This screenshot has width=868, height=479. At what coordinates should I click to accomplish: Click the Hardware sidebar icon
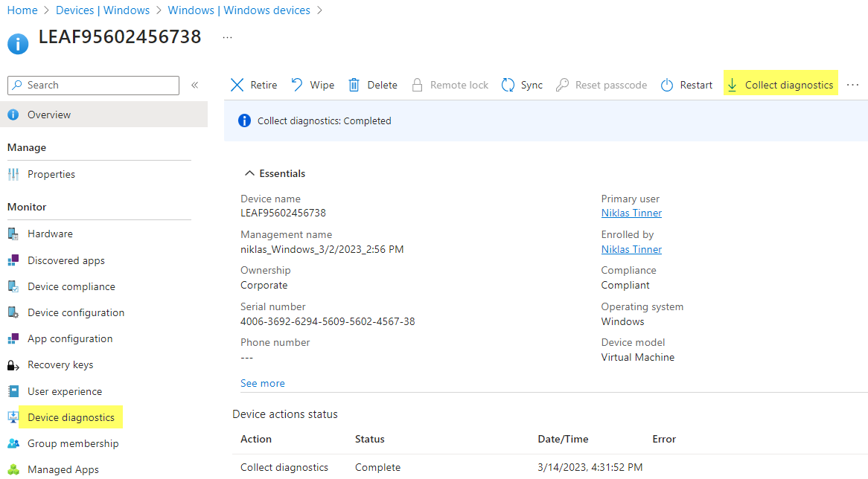pyautogui.click(x=13, y=234)
